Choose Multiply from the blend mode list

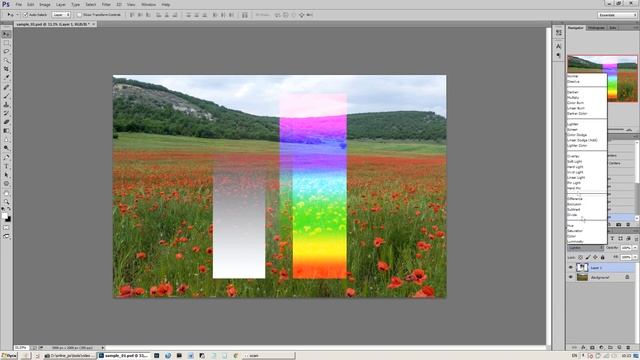tap(573, 98)
